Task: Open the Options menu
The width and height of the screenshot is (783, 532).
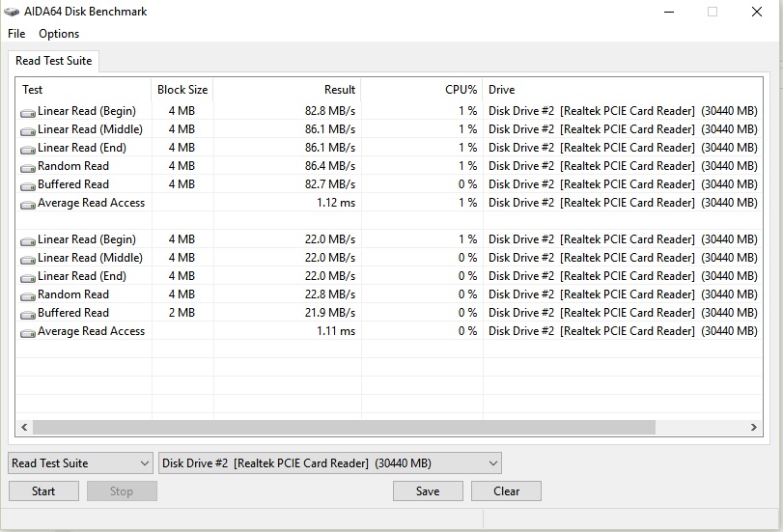Action: 59,34
